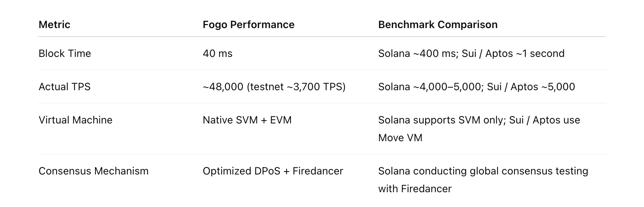Click the testnet ~3,700 TPS note
Viewport: 644px width, 207px height.
pos(296,87)
